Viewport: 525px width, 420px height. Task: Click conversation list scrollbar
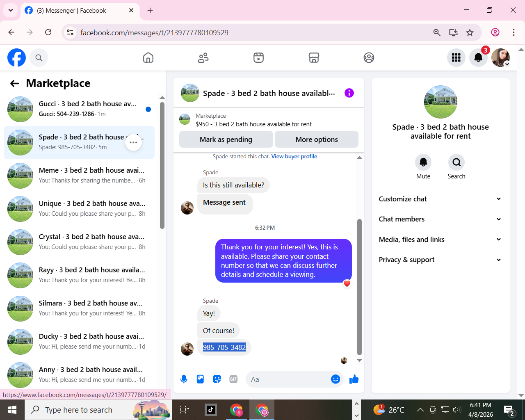pyautogui.click(x=162, y=165)
